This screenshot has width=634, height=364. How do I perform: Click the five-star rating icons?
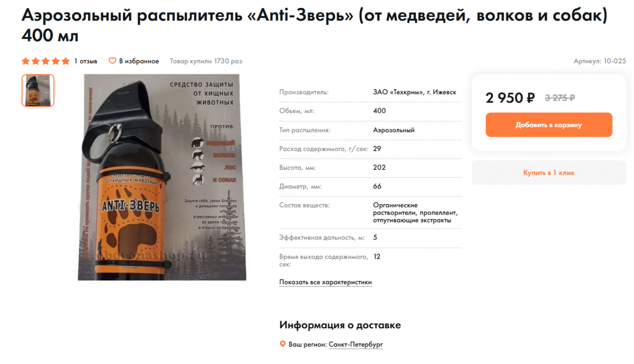click(46, 61)
